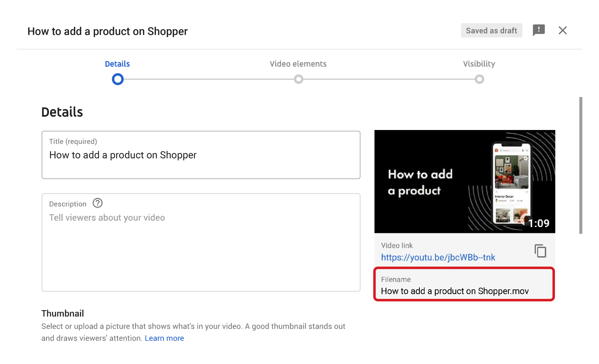Click the 'Details' section heading
599x364 pixels.
[62, 112]
